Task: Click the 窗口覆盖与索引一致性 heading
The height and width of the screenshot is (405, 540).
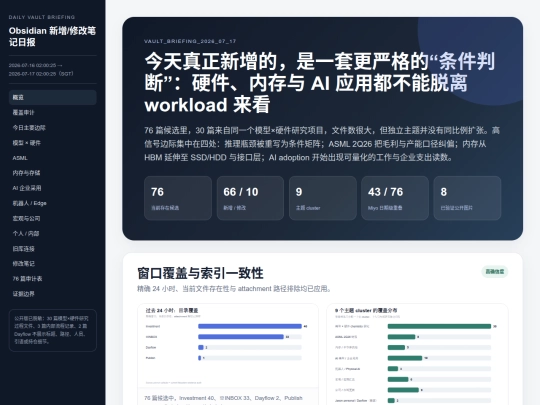Action: point(200,273)
